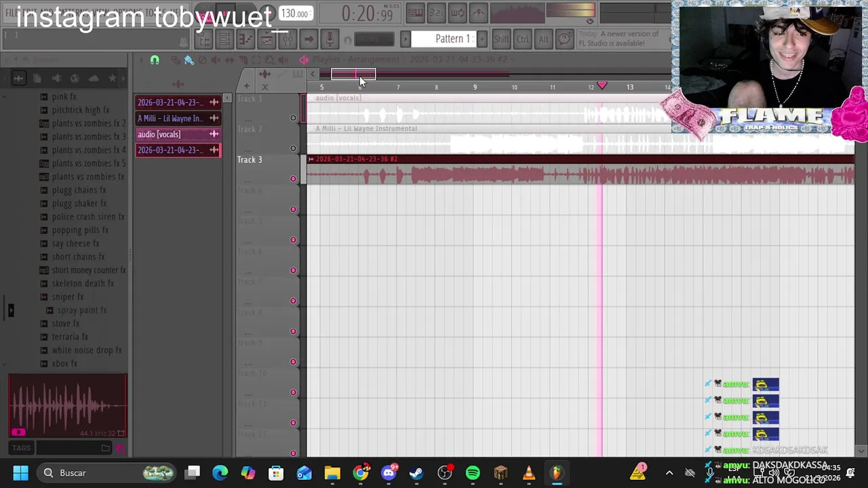
Task: Open File Explorer from the taskbar
Action: 332,472
